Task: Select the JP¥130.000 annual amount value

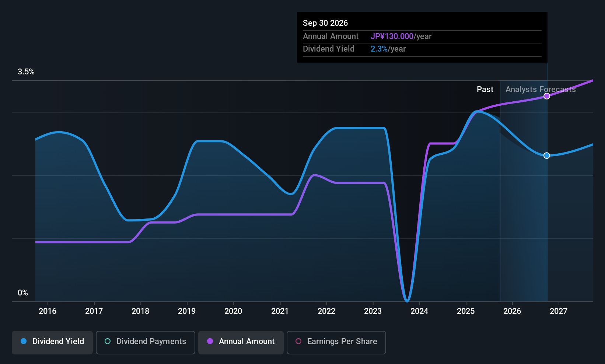Action: (392, 36)
